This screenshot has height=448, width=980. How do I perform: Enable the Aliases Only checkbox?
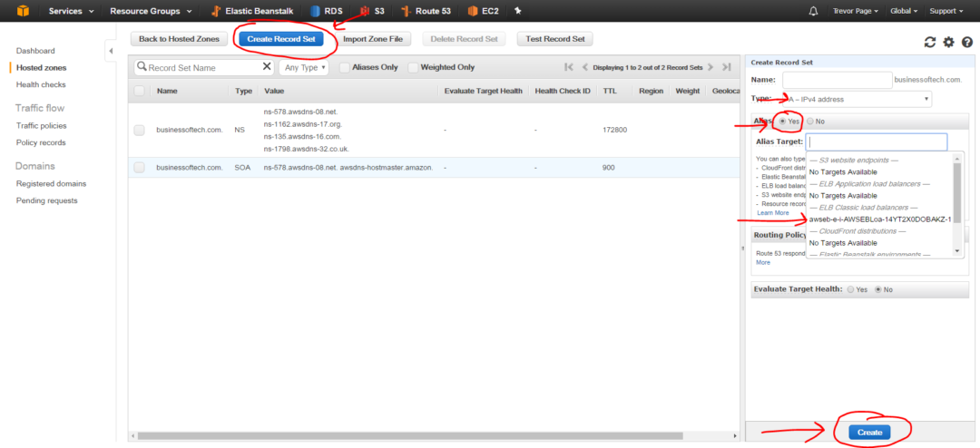coord(345,67)
